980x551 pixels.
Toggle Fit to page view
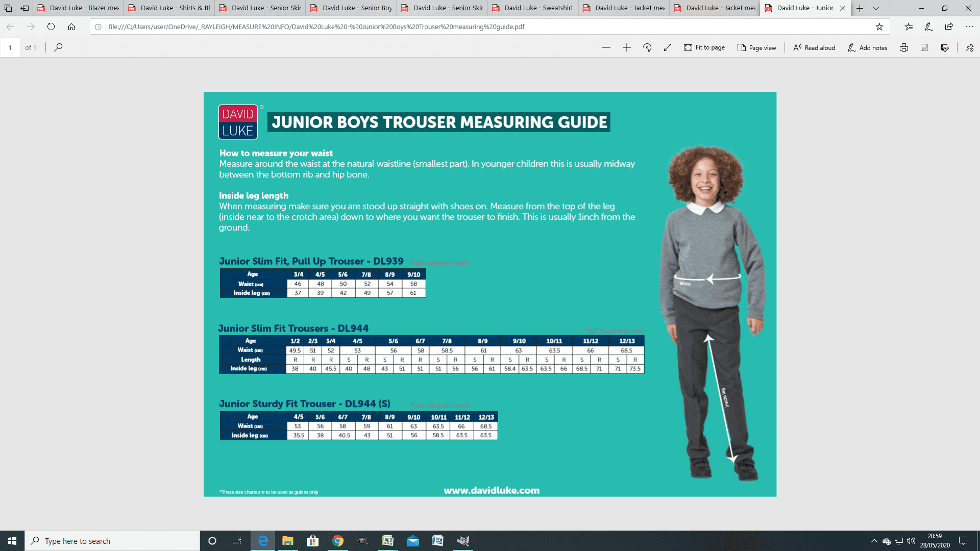point(704,47)
